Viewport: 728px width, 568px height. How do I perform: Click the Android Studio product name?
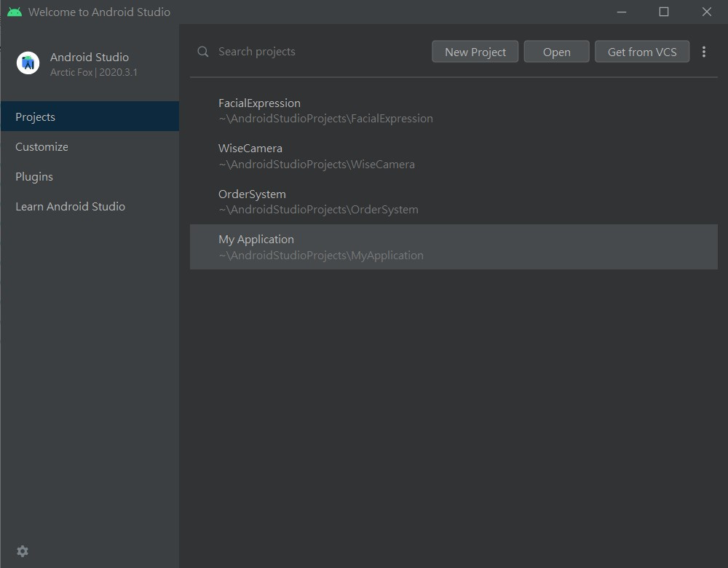tap(90, 57)
